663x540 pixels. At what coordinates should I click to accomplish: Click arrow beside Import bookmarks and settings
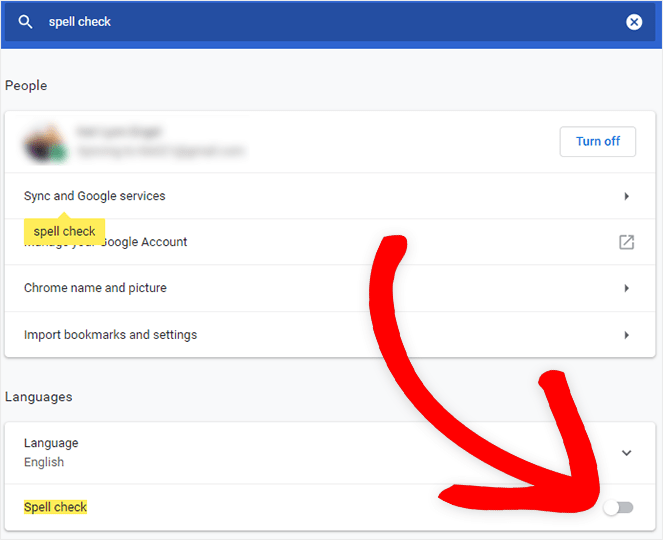point(626,335)
